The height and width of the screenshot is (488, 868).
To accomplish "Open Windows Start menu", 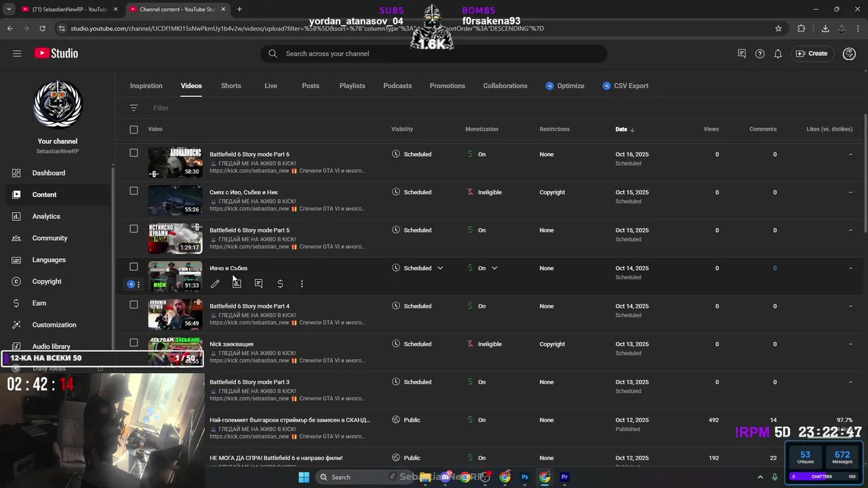I will (304, 477).
